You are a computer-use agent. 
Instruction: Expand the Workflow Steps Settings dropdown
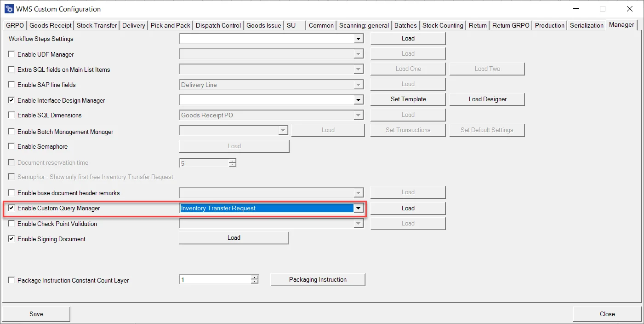pos(358,39)
